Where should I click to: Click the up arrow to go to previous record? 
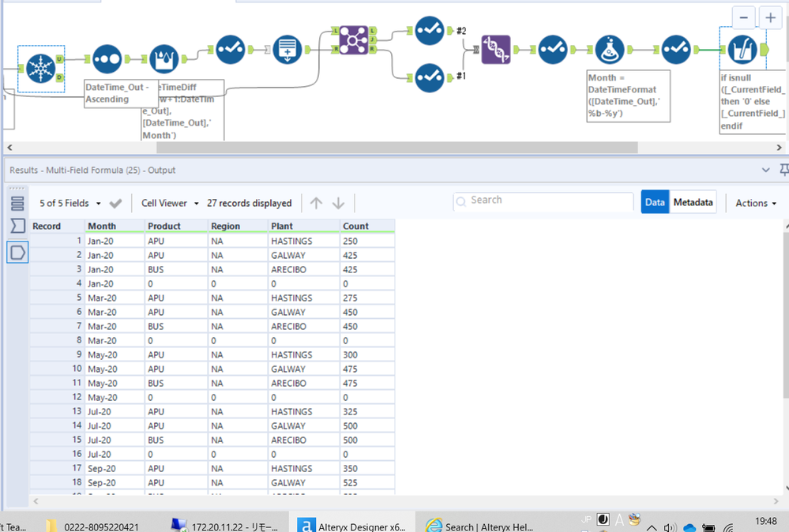pyautogui.click(x=316, y=203)
